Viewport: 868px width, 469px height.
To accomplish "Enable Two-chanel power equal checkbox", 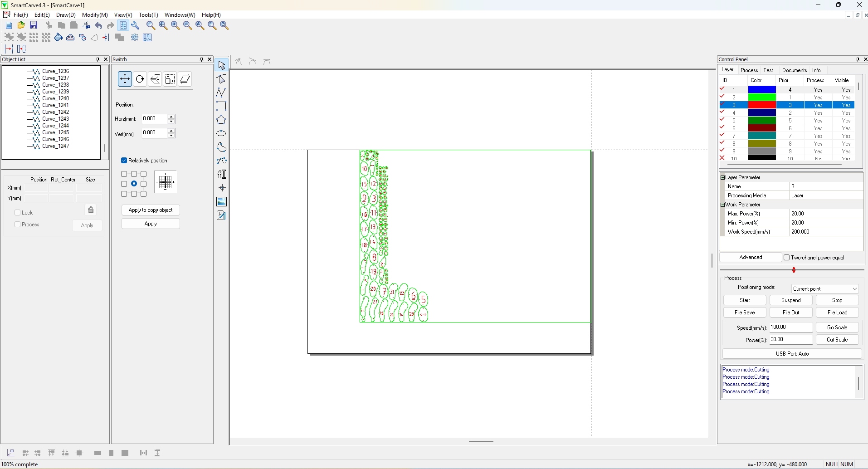I will 787,258.
